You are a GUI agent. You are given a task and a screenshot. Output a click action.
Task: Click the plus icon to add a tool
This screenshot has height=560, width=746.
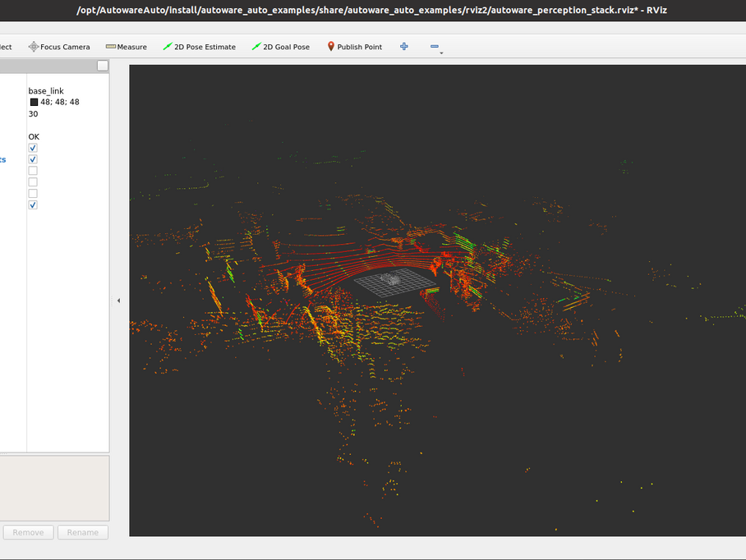tap(403, 47)
